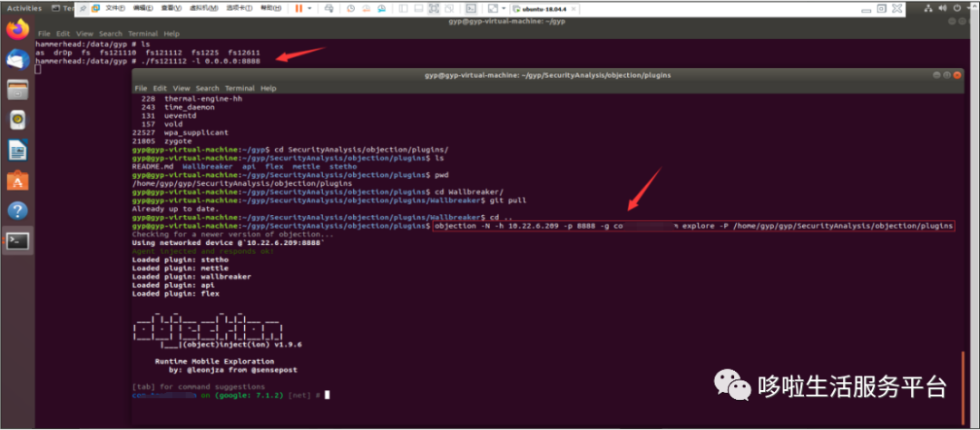This screenshot has width=980, height=430.
Task: Launch Thunderbird Mail from the dock
Action: 17,60
